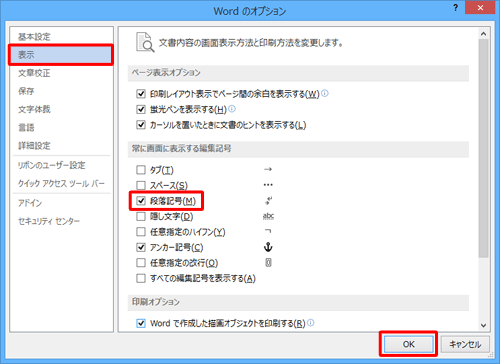Viewport: 500px width, 364px height.
Task: Enable the 隠し文字(D) checkbox
Action: click(141, 216)
